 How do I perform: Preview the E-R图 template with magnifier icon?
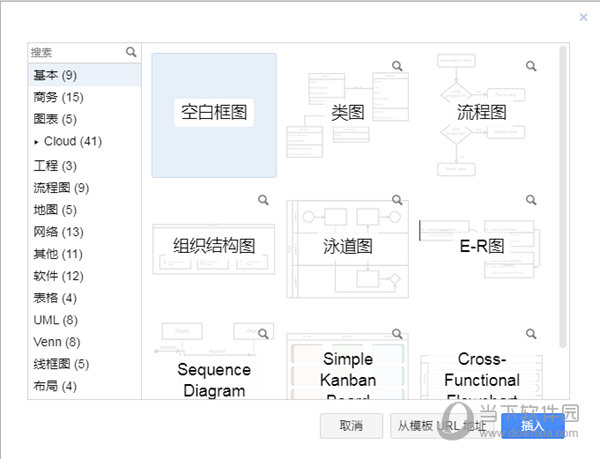tap(531, 200)
